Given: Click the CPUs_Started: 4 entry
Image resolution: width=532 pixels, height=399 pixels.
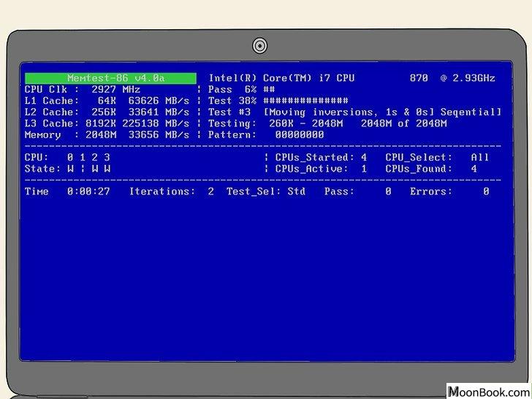Looking at the screenshot, I should coord(321,157).
